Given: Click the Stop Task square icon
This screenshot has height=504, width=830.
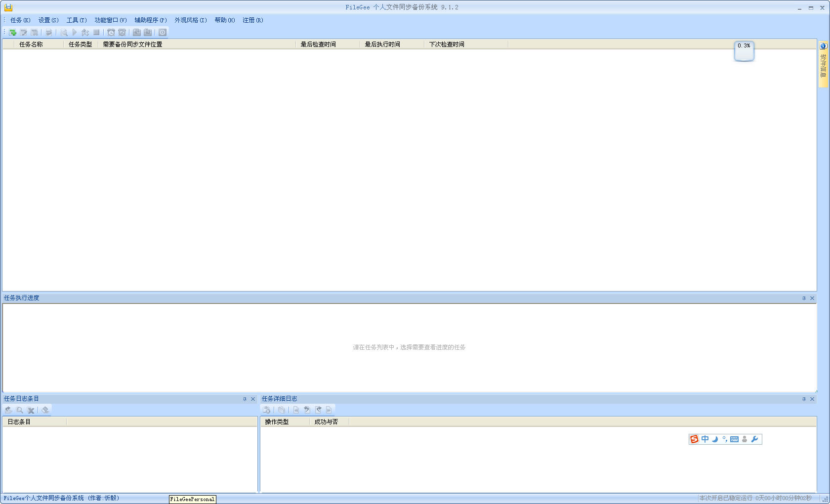Looking at the screenshot, I should coord(96,33).
